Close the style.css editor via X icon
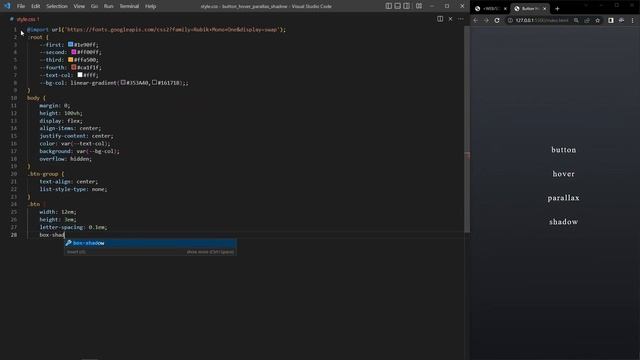Screen dimensions: 640x360 coord(450,19)
